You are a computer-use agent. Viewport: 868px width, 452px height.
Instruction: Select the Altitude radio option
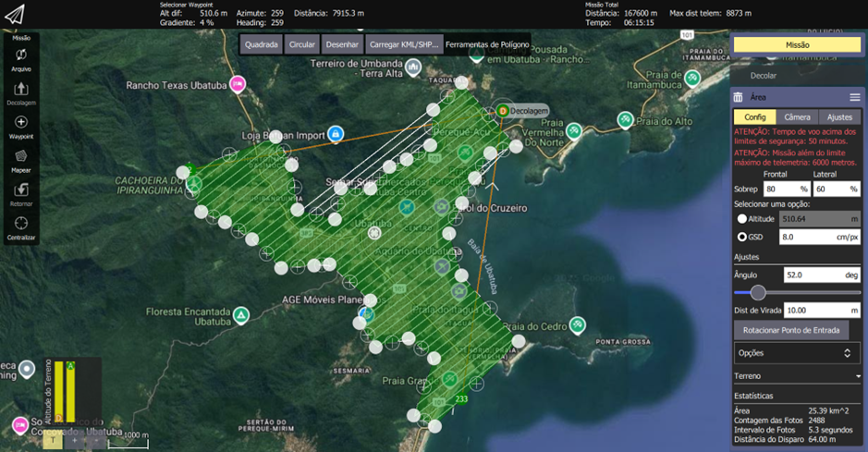pos(741,219)
